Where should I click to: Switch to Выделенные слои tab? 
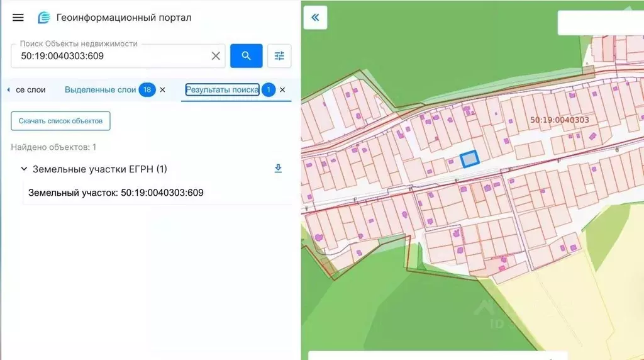tap(100, 90)
